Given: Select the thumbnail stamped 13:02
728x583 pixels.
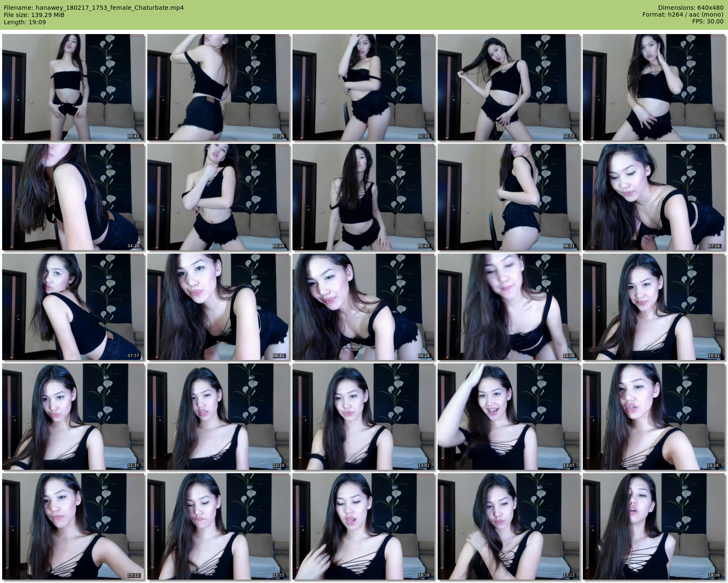Looking at the screenshot, I should pyautogui.click(x=363, y=417).
